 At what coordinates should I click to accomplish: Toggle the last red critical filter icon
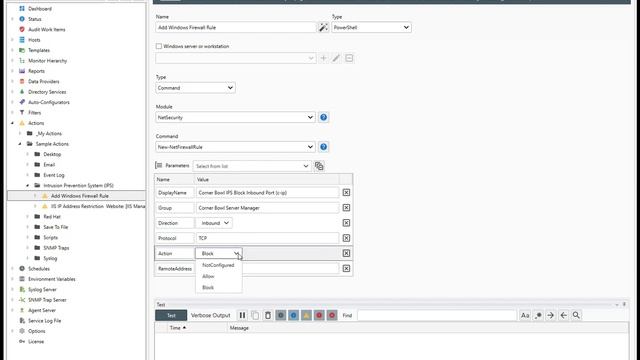pos(332,315)
